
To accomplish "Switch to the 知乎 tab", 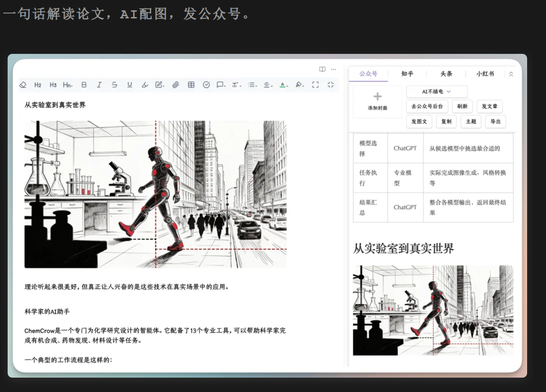I will point(407,74).
